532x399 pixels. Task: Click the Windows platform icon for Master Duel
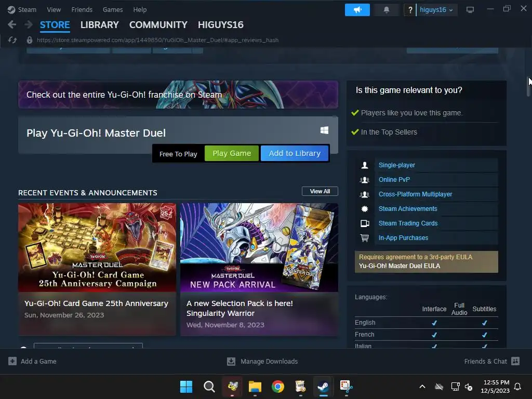tap(324, 130)
